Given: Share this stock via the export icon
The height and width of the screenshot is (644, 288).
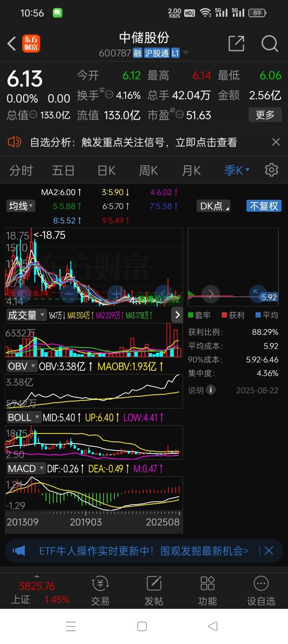Looking at the screenshot, I should pyautogui.click(x=236, y=43).
